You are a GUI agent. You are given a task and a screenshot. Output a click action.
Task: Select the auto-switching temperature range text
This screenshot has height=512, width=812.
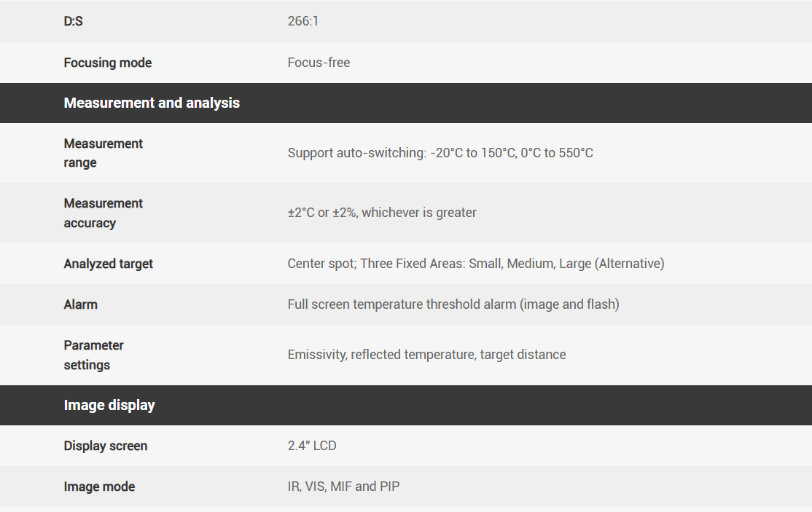point(440,153)
